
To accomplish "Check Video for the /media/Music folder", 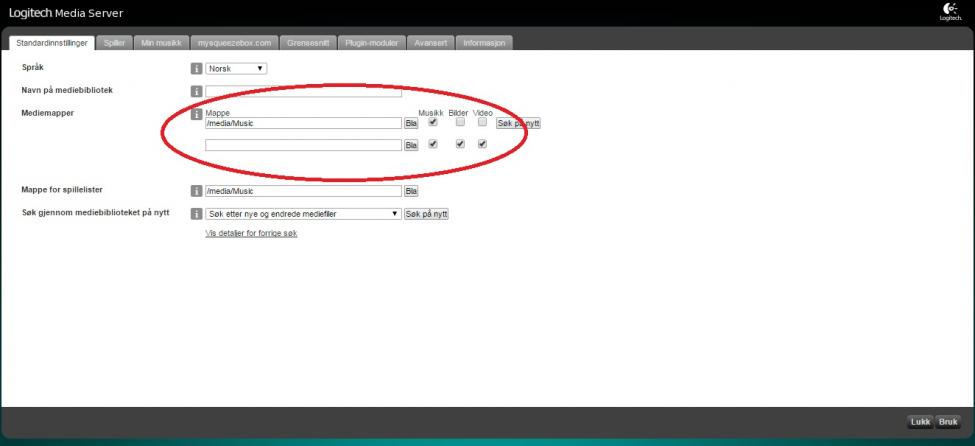I will [x=482, y=122].
